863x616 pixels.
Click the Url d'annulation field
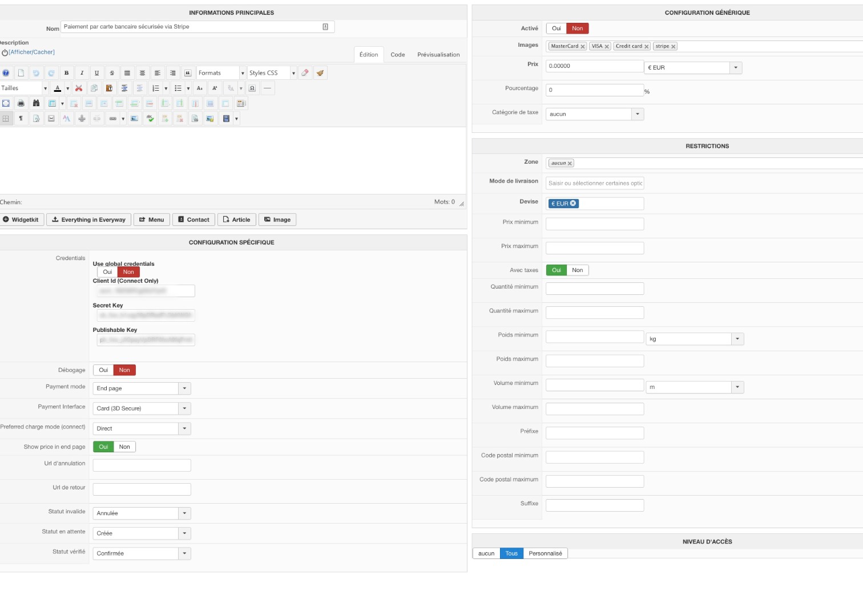tap(142, 465)
